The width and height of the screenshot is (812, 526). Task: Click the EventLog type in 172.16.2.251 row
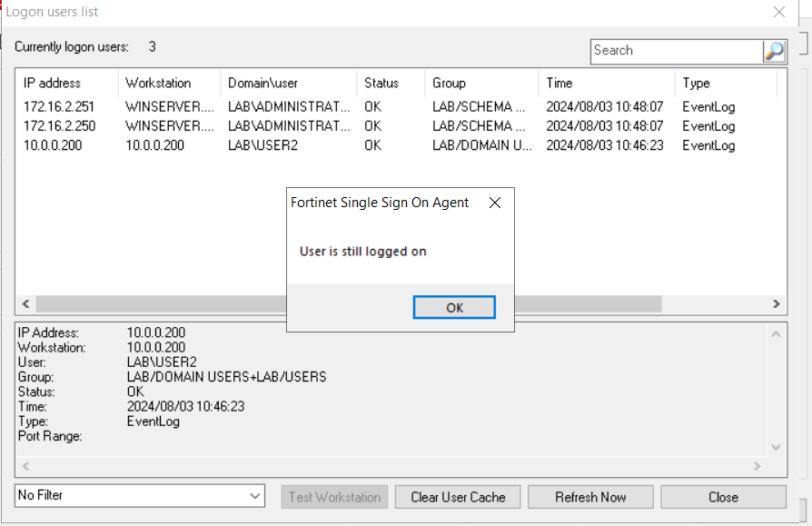(x=708, y=106)
